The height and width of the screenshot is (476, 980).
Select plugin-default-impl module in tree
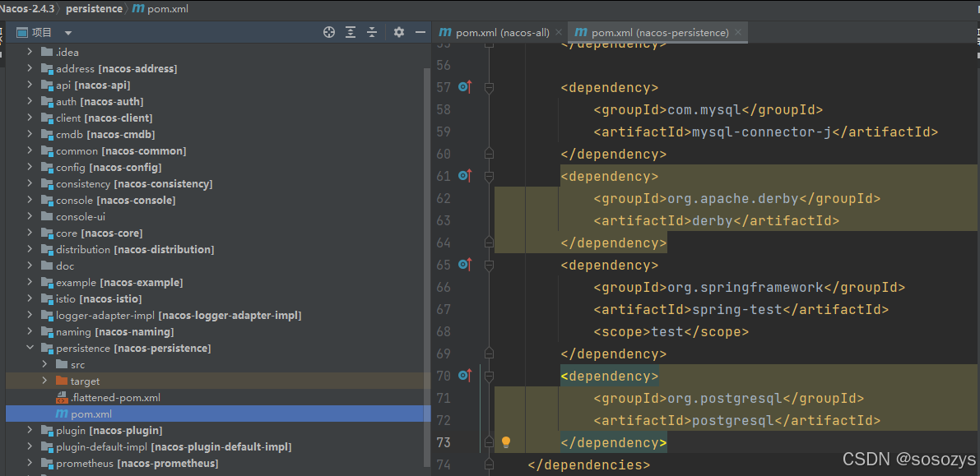(x=173, y=446)
